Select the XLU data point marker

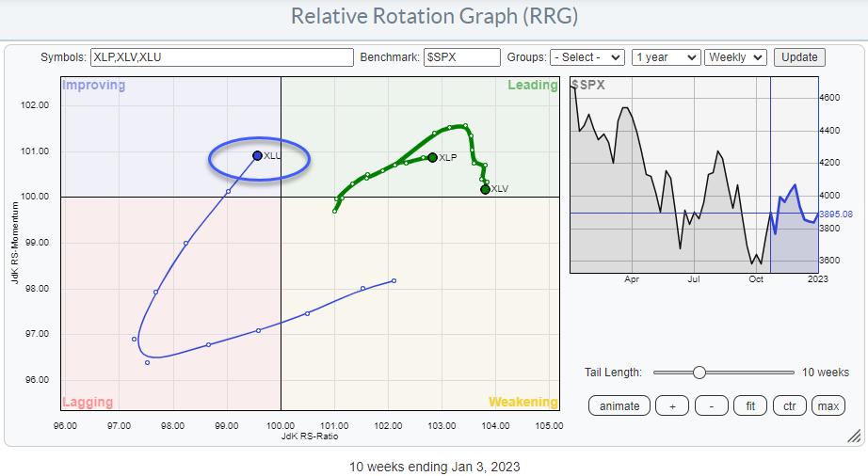pyautogui.click(x=257, y=156)
